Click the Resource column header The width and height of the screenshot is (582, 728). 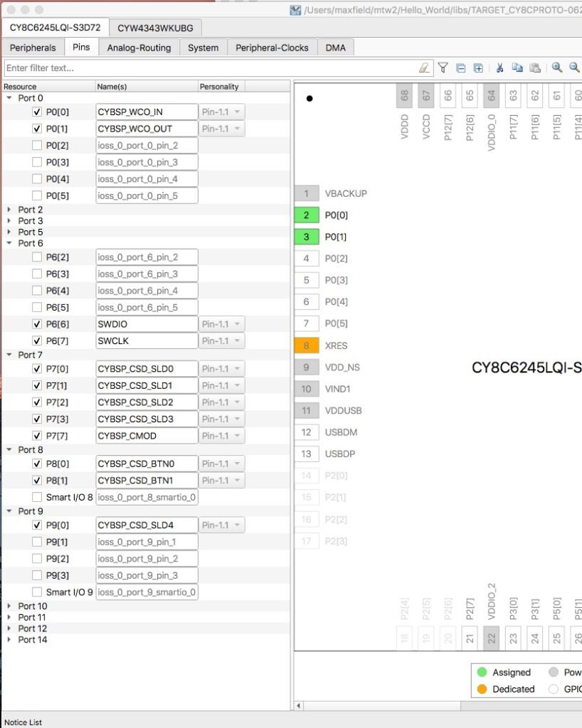48,86
